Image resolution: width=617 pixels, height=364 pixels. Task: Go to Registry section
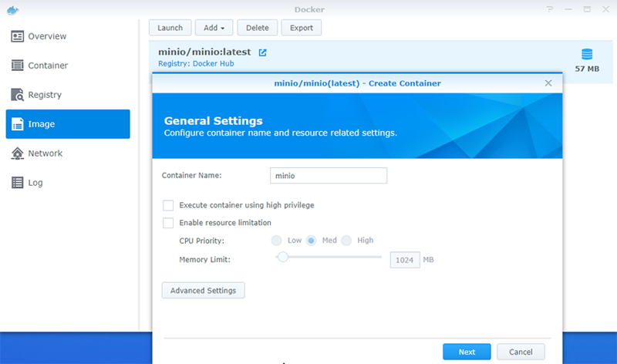tap(68, 95)
